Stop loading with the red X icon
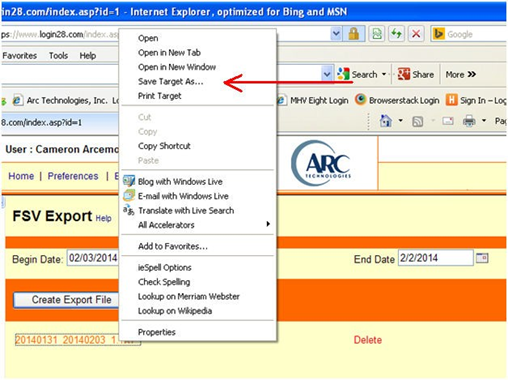508x380 pixels. tap(416, 34)
